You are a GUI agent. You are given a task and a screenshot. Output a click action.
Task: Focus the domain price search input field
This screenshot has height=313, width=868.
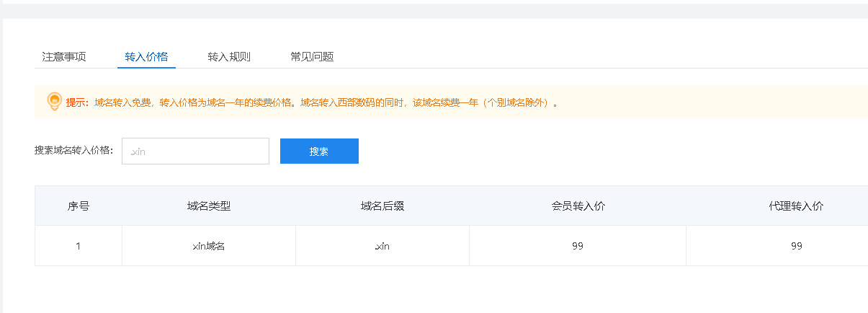coord(195,151)
